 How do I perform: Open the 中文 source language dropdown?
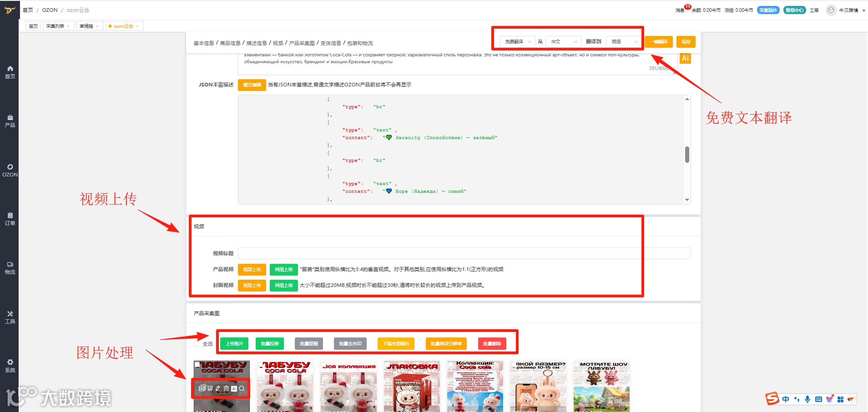pos(564,42)
